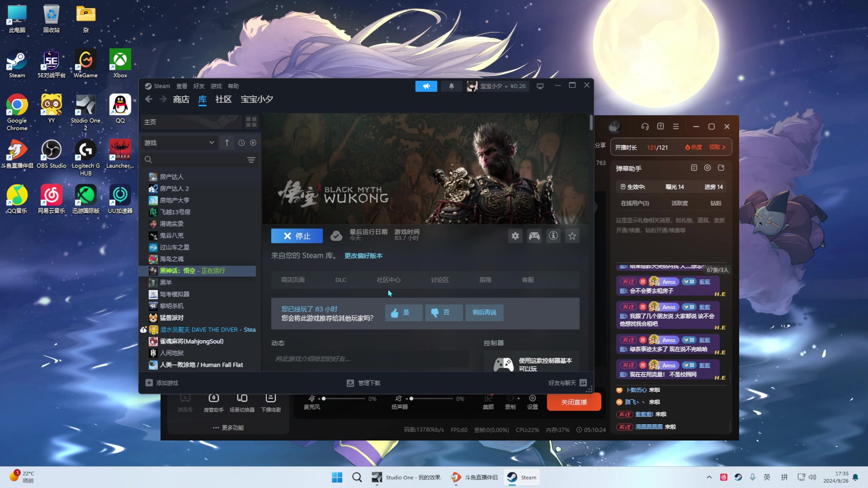
Task: Click 添加游戏 at bottom of Steam
Action: [x=162, y=383]
